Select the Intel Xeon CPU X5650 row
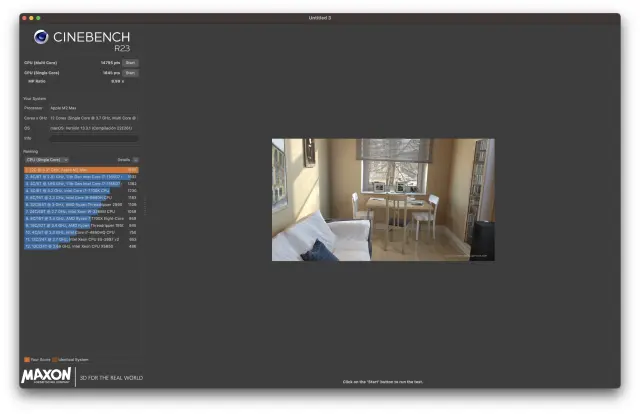The height and width of the screenshot is (414, 640). point(80,246)
